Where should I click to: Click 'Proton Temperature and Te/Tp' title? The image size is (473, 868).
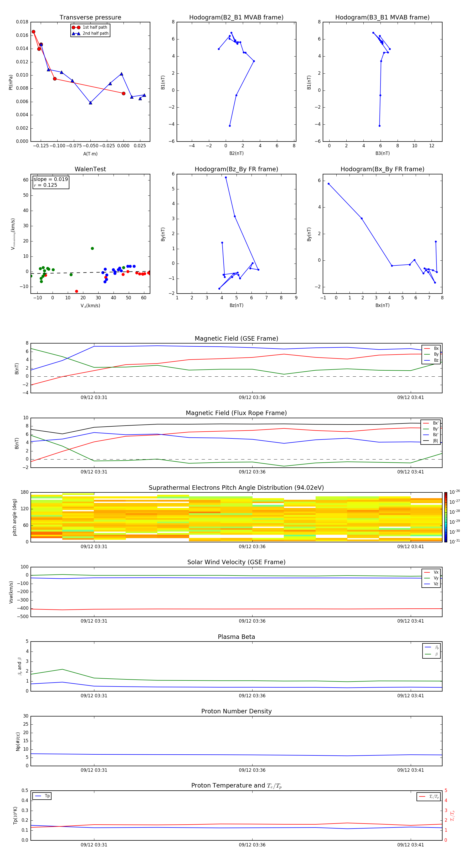point(236,786)
